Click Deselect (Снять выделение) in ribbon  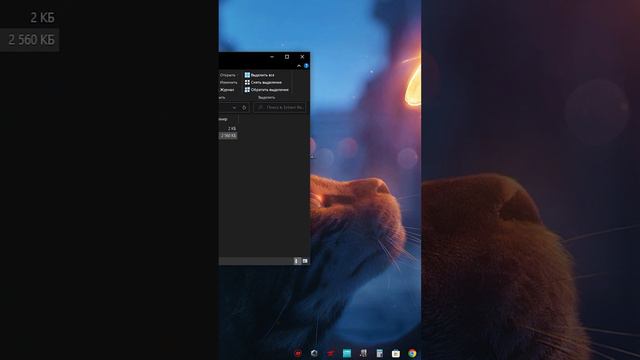(x=263, y=82)
